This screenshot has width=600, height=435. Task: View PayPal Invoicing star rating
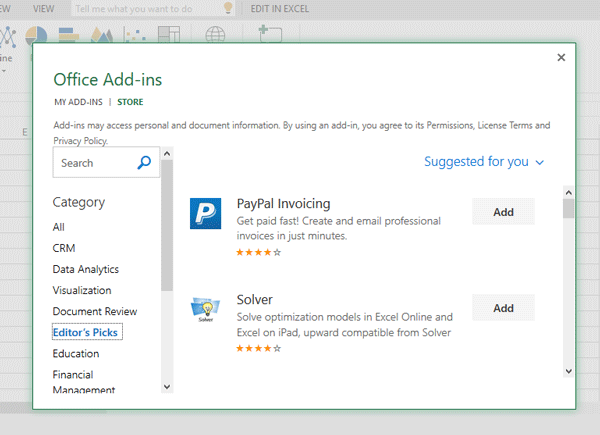[x=259, y=253]
